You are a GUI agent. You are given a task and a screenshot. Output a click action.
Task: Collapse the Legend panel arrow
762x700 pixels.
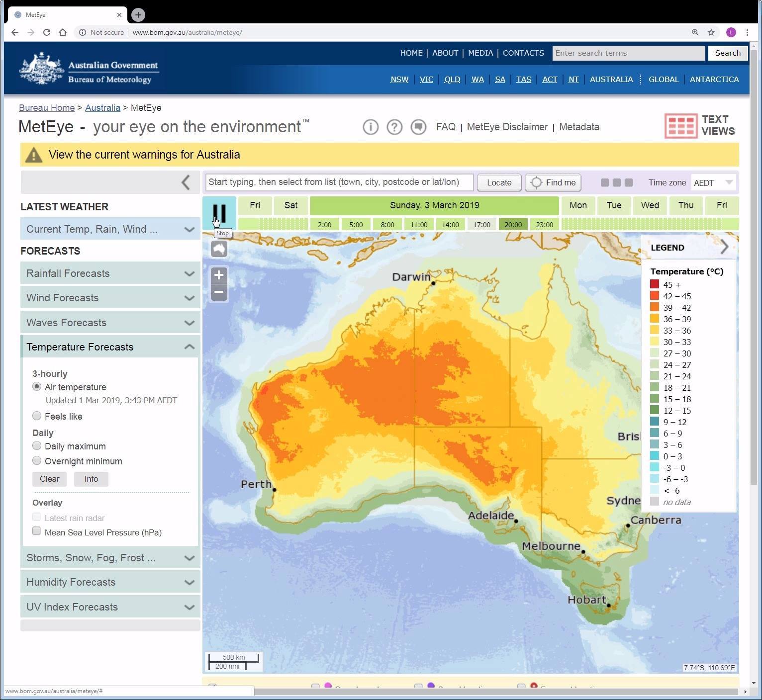click(x=725, y=247)
